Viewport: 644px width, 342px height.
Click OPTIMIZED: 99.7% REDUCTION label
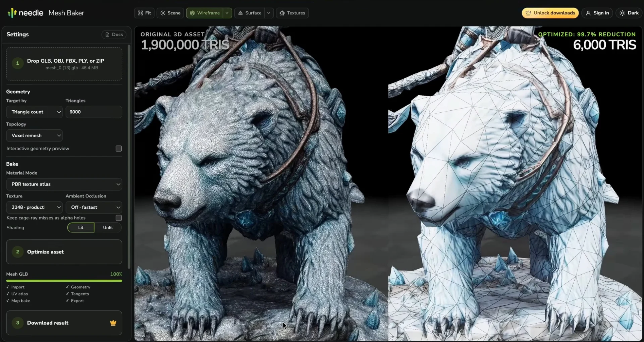tap(587, 35)
